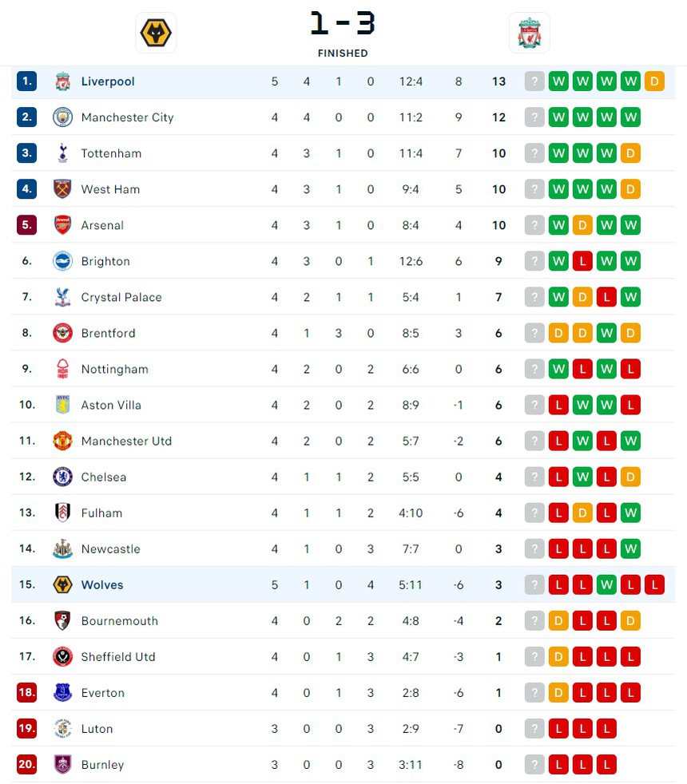Click the Burnley crest icon
Screen dimensions: 687x784
tap(62, 764)
